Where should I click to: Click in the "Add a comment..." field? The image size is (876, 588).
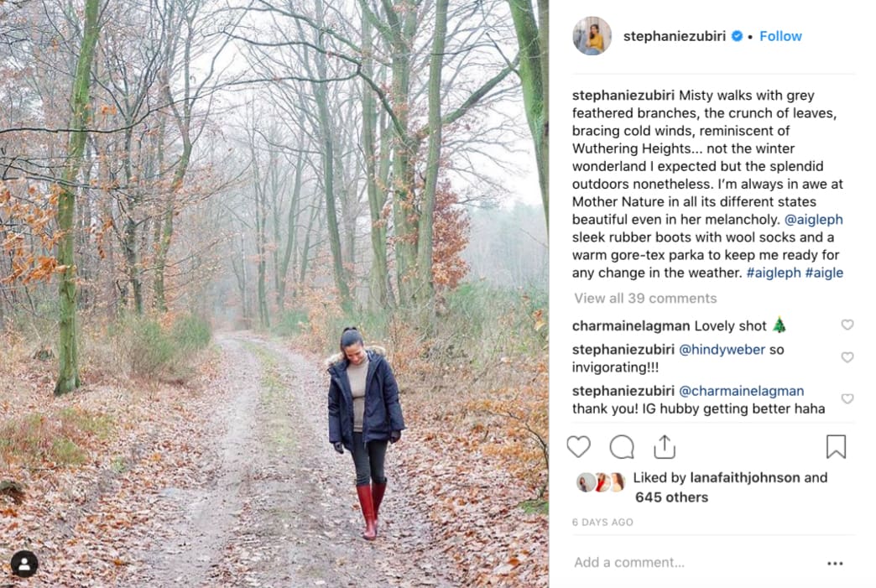(688, 563)
